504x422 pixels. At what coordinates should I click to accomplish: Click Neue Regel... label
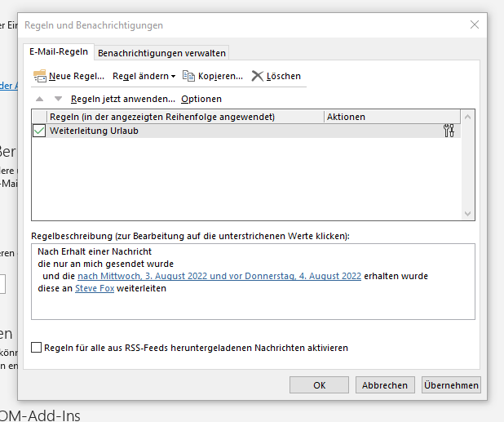pyautogui.click(x=77, y=76)
